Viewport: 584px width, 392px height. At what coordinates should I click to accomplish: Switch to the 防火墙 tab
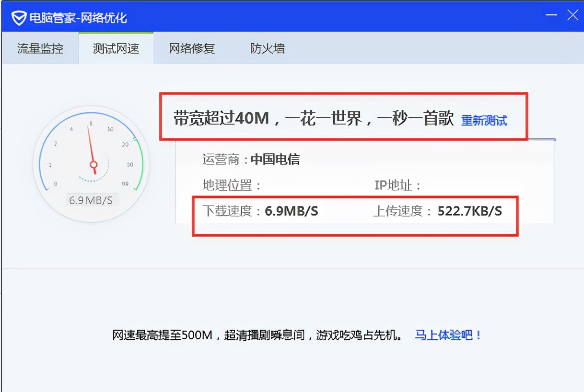coord(267,48)
